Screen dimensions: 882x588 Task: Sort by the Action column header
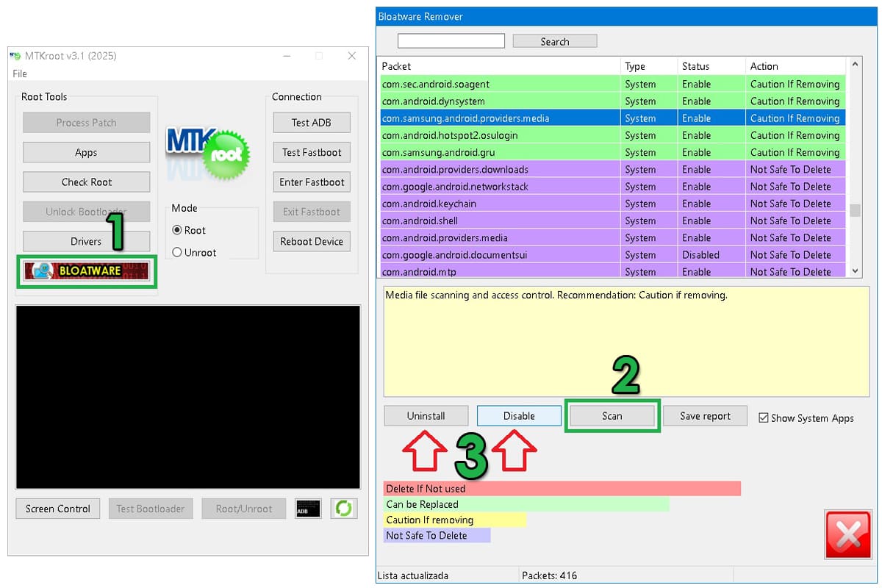[x=797, y=66]
